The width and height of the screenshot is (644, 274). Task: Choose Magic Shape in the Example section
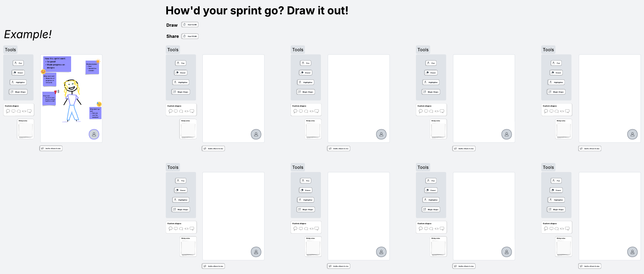point(18,92)
